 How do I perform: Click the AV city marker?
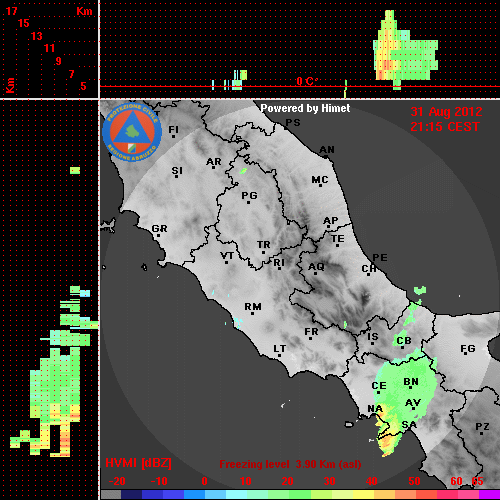pos(413,408)
